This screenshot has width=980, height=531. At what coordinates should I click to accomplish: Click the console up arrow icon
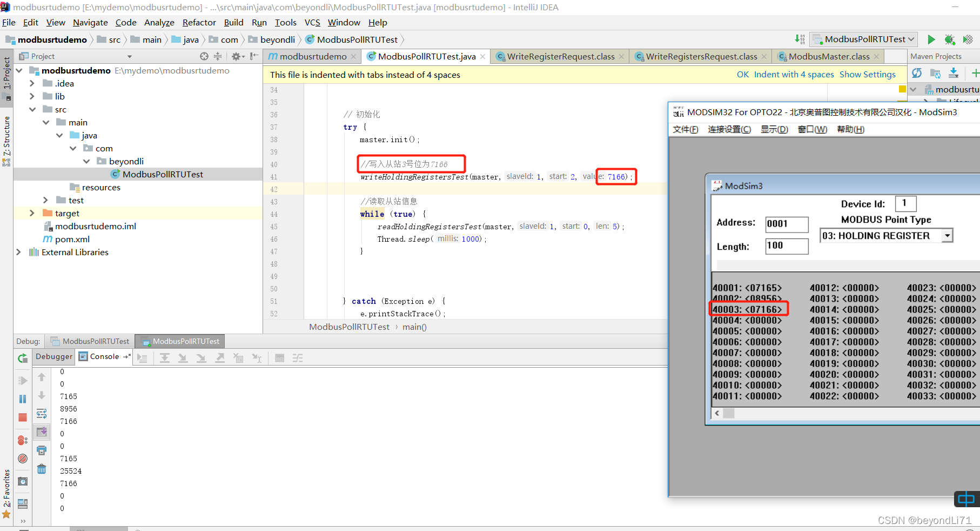[x=42, y=377]
